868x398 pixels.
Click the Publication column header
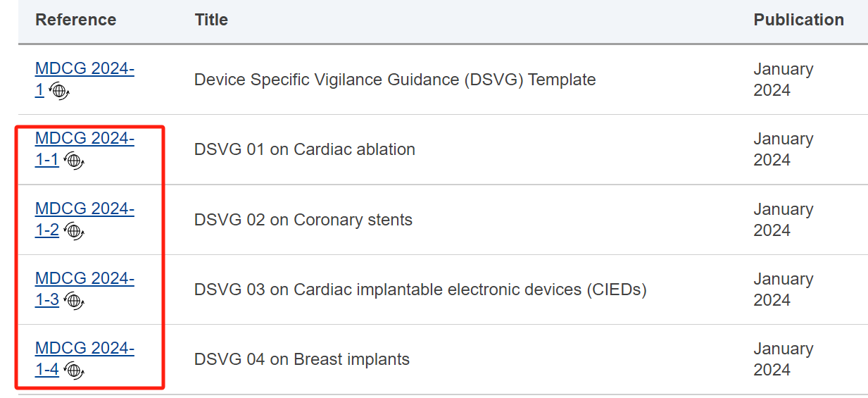pos(799,20)
